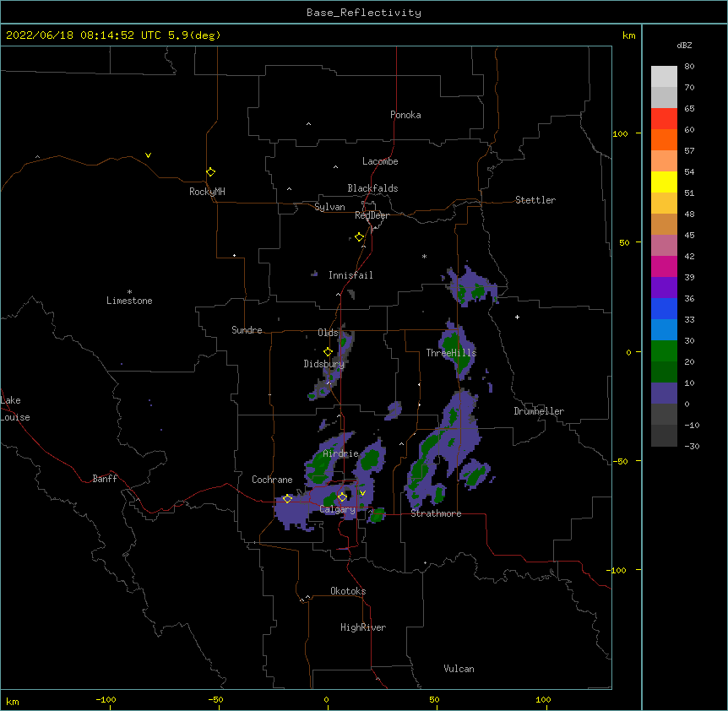Pick the yellow 51-54 dBZ legend swatch
728x711 pixels.
tap(664, 182)
